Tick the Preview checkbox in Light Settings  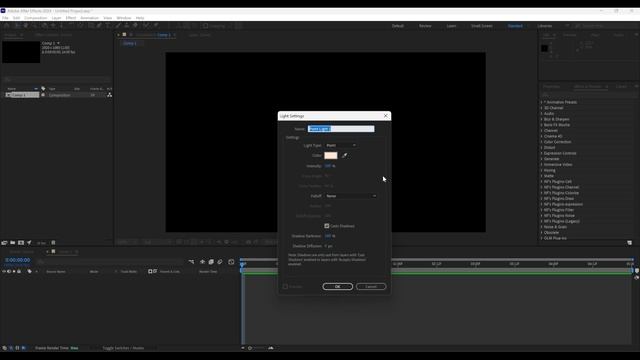click(x=285, y=287)
